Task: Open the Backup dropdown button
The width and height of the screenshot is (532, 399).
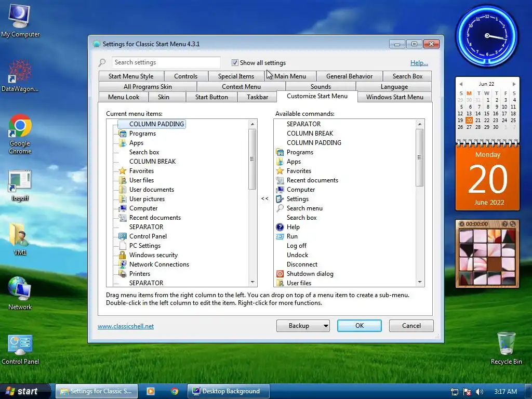Action: tap(303, 326)
